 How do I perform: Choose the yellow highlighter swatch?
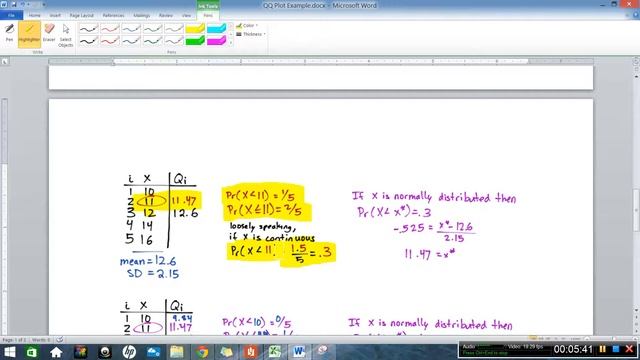point(195,29)
